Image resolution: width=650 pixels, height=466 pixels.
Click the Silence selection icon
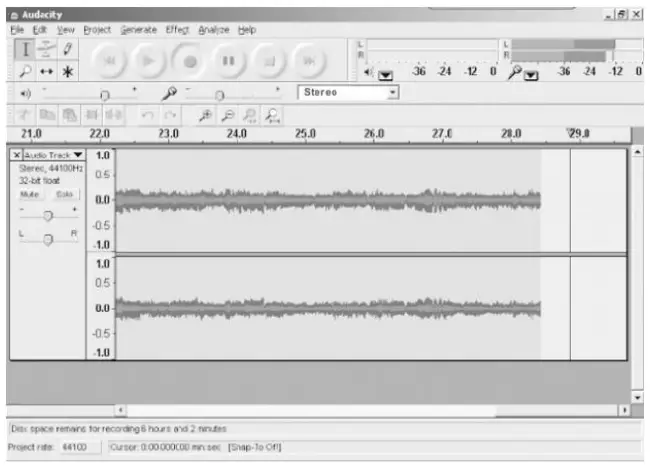[114, 115]
